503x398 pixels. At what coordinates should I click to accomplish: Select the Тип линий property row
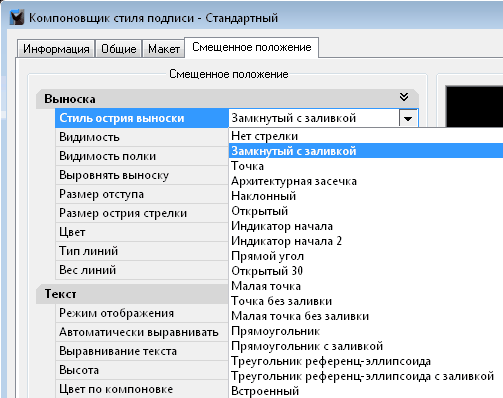142,251
